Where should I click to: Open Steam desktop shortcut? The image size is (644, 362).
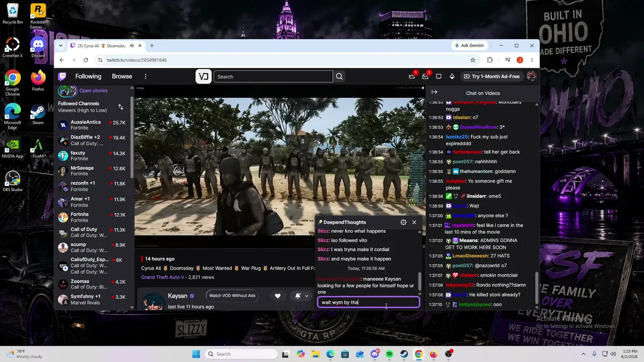click(38, 114)
